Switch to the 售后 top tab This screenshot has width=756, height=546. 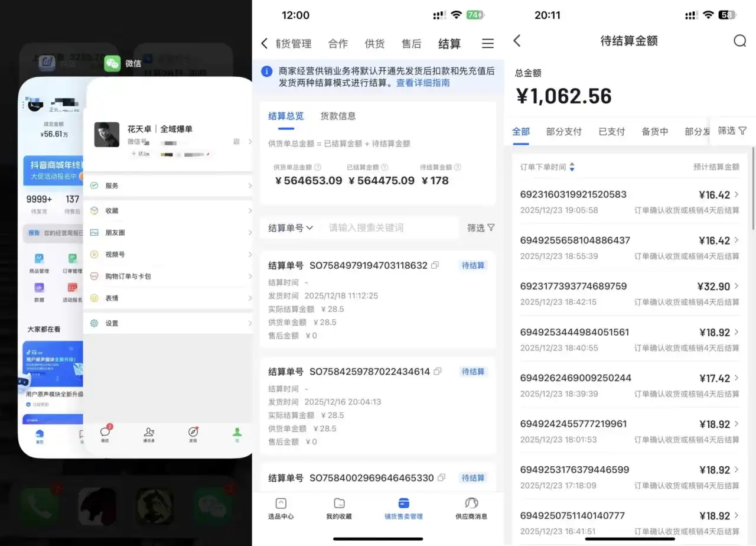click(x=411, y=44)
